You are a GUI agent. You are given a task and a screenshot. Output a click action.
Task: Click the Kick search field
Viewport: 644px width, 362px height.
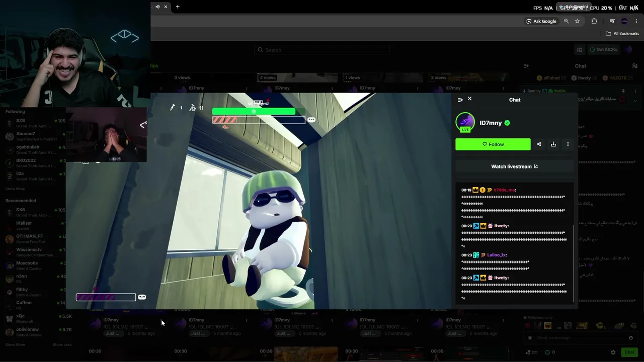pos(322,50)
